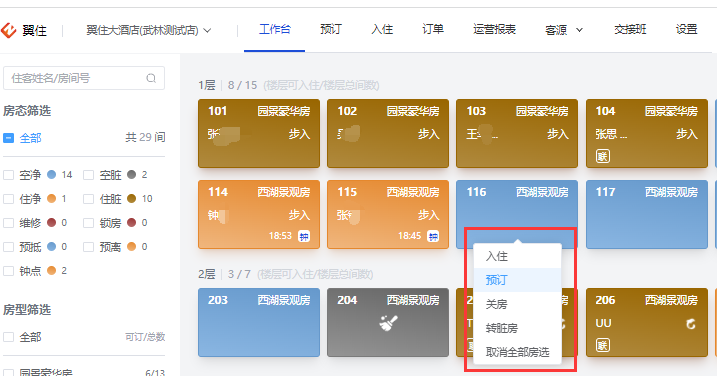Switch to the 工作台 tab
This screenshot has width=717, height=376.
pos(274,30)
